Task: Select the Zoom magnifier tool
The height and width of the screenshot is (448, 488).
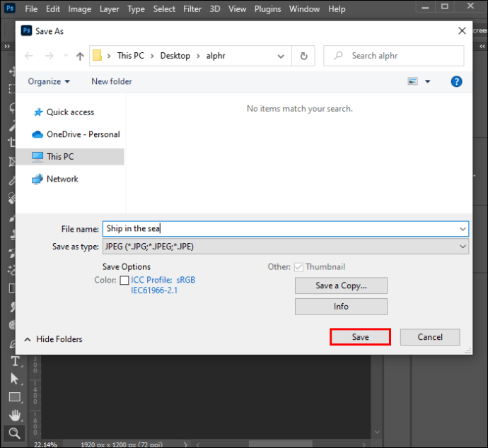Action: pyautogui.click(x=14, y=432)
